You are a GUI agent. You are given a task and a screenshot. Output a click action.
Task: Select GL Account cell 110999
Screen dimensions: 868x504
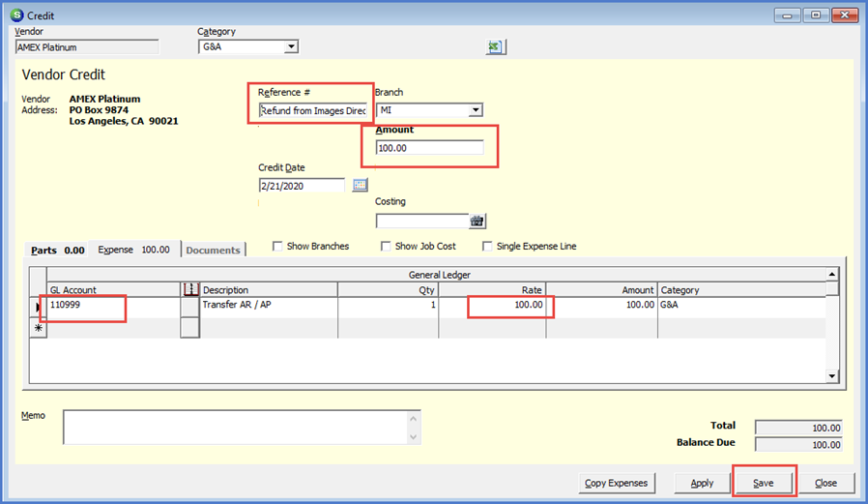(x=113, y=308)
